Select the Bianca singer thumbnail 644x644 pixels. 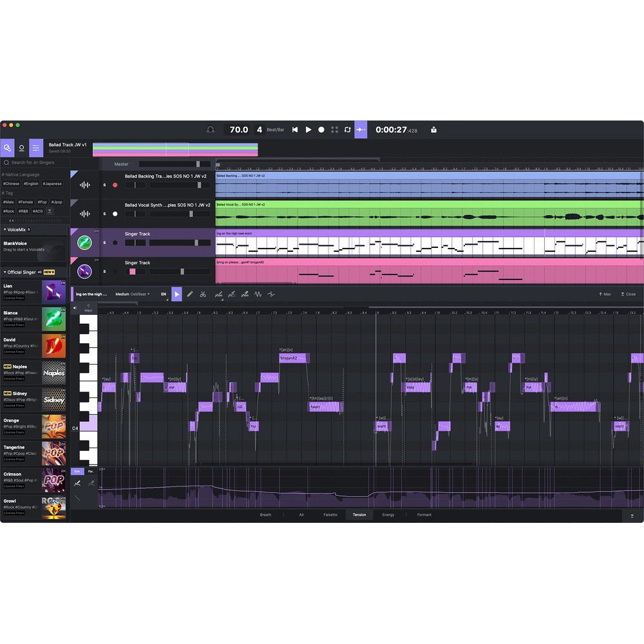(x=54, y=317)
